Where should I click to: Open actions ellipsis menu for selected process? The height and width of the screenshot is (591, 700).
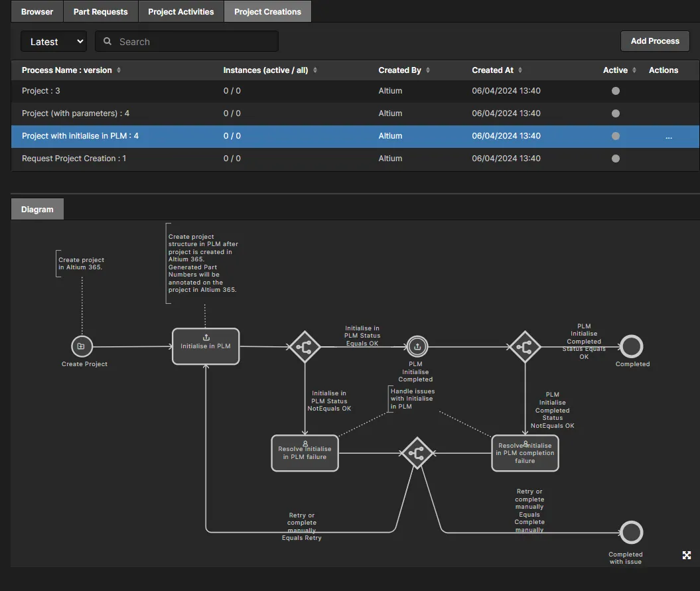click(668, 137)
